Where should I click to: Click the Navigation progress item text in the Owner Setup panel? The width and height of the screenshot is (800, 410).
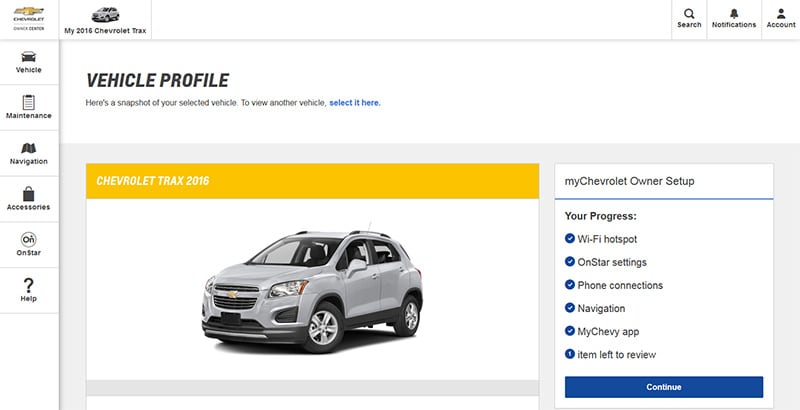(x=601, y=309)
